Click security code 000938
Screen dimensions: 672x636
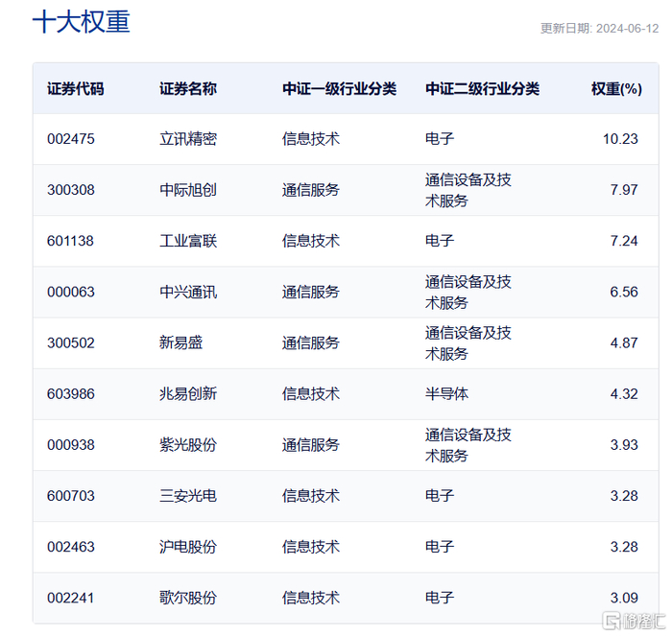point(71,445)
